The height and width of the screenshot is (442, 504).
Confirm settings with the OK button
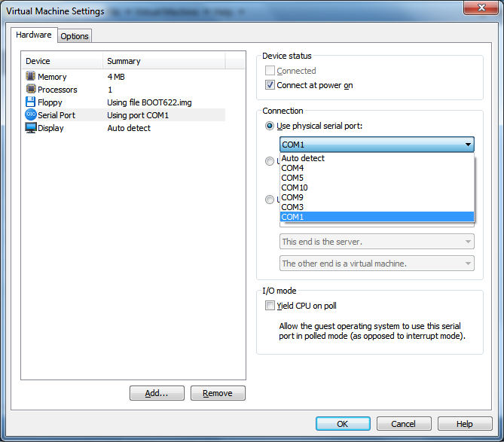[343, 424]
